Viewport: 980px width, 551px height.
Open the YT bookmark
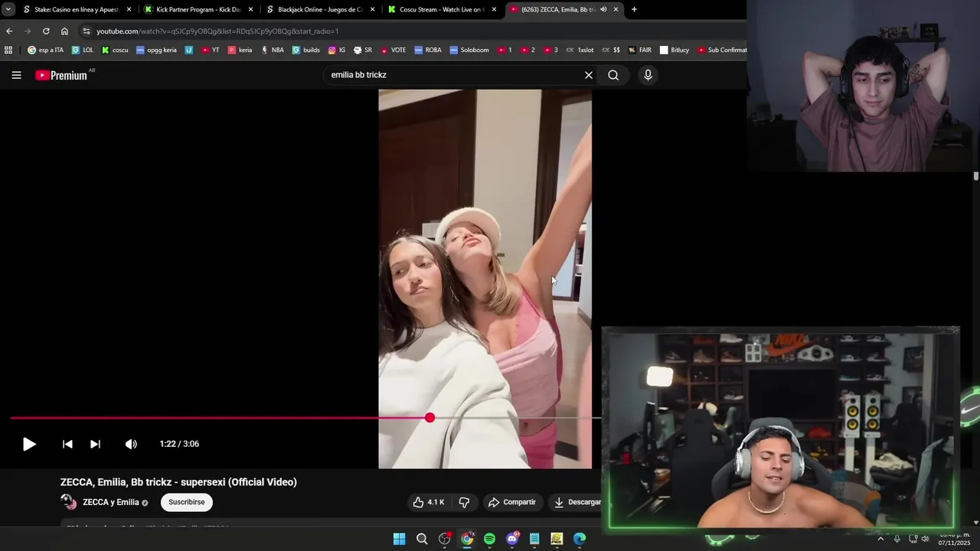(211, 50)
